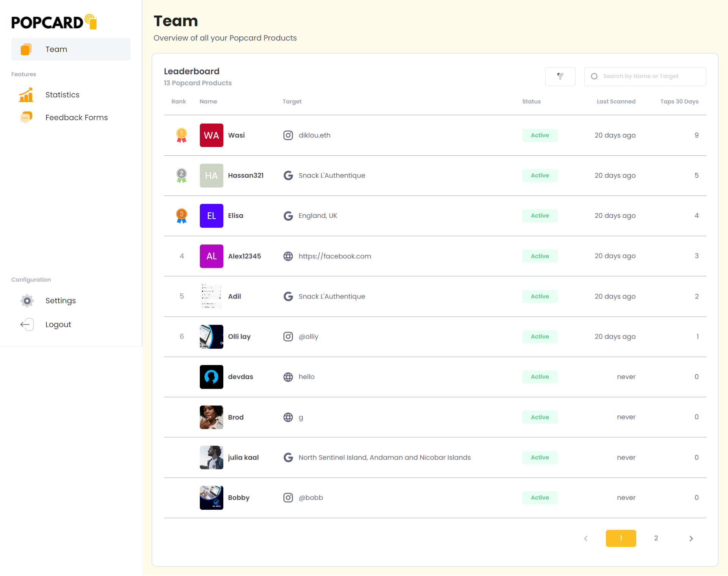The width and height of the screenshot is (728, 576).
Task: Click the gold first-place medal for Wasi
Action: (x=182, y=135)
